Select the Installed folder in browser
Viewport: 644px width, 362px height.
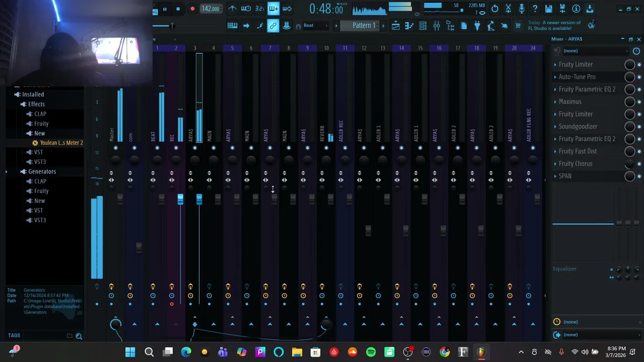point(33,95)
